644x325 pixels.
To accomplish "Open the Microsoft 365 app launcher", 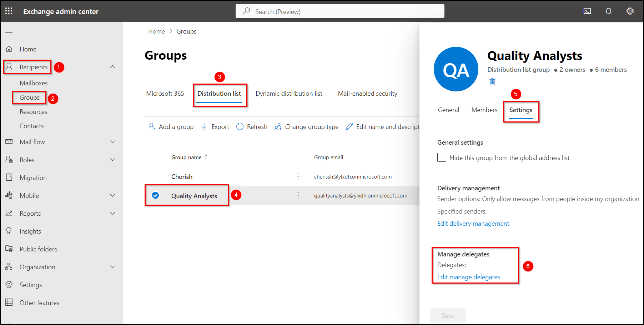I will pyautogui.click(x=9, y=11).
